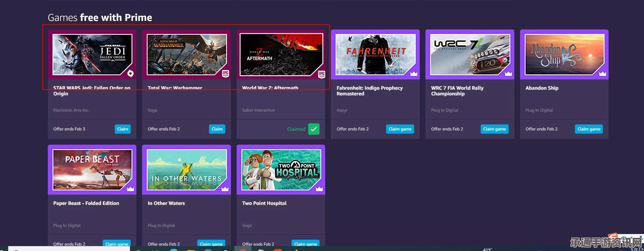The height and width of the screenshot is (251, 644).
Task: Open the Fahrenheit game artwork
Action: pos(375,55)
